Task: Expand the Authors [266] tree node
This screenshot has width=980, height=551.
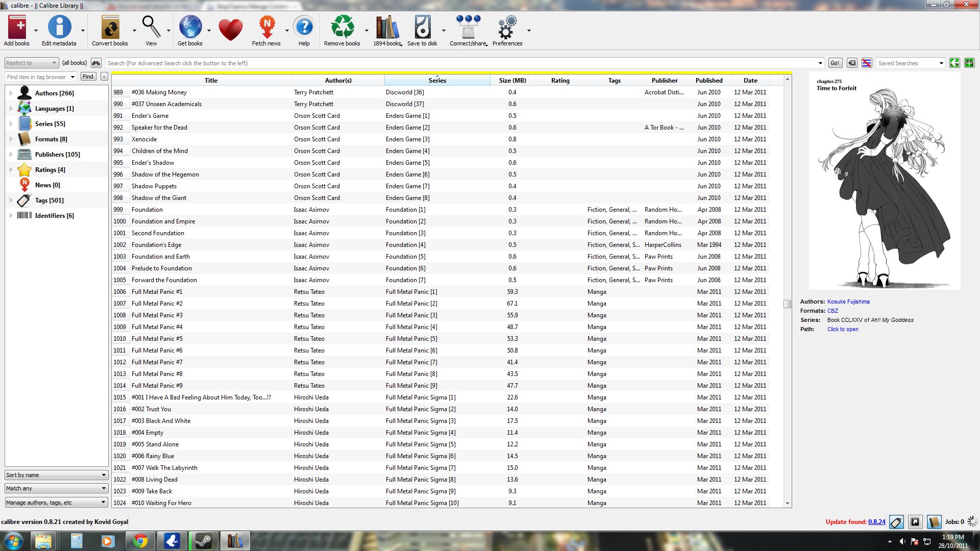Action: [11, 93]
